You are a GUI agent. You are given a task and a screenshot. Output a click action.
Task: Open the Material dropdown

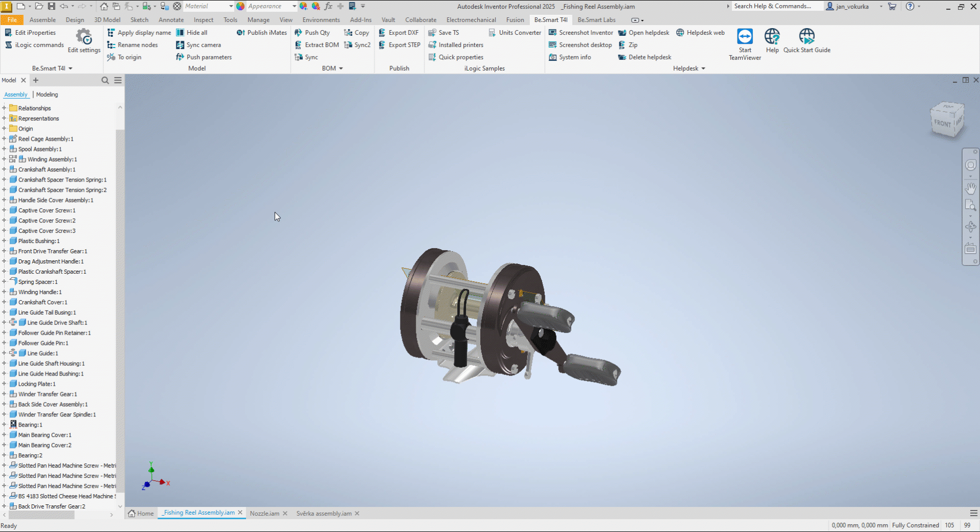(231, 6)
